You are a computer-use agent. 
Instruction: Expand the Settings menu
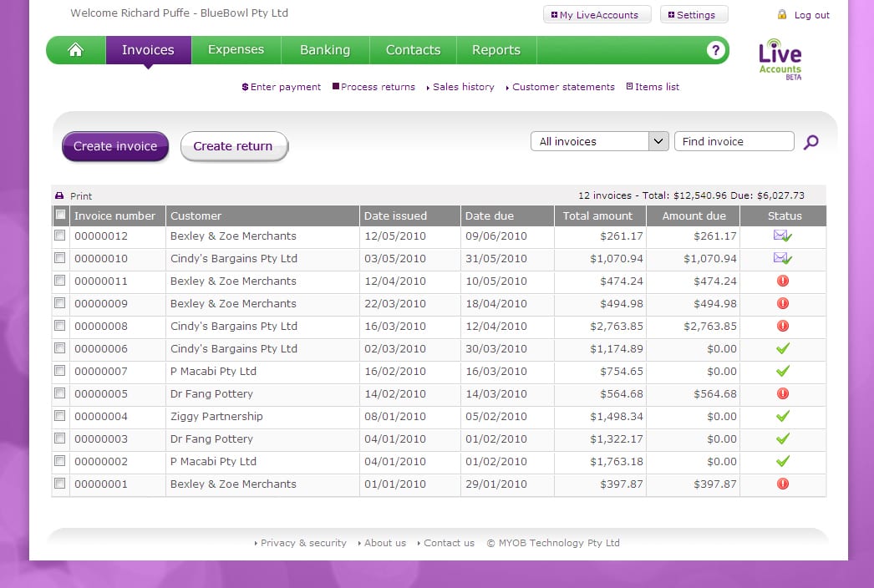click(694, 15)
